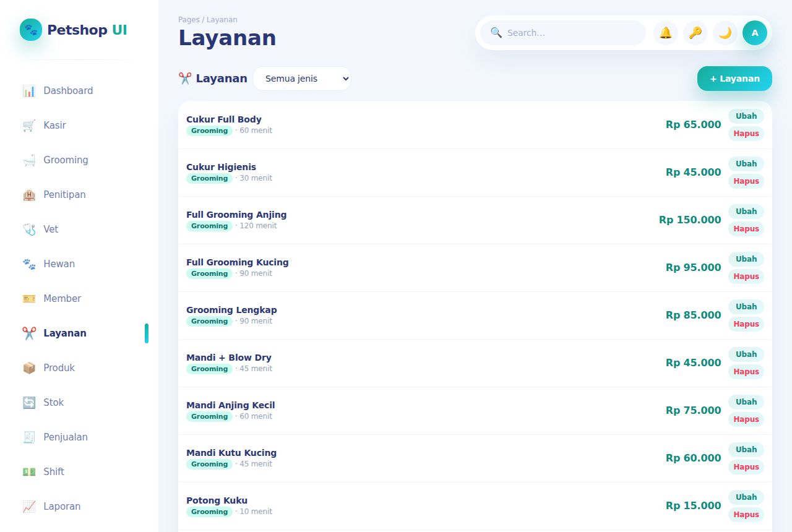Delete Mandi Kutu Kucing via Hapus
This screenshot has width=792, height=532.
(x=746, y=467)
